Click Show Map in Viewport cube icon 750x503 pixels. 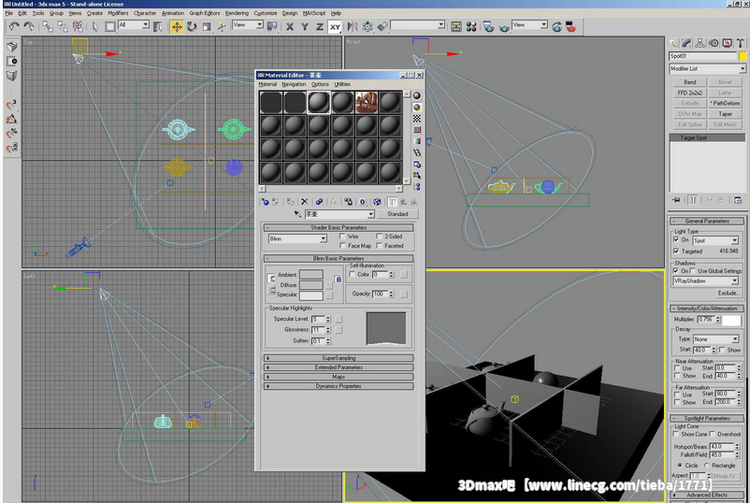pyautogui.click(x=377, y=202)
